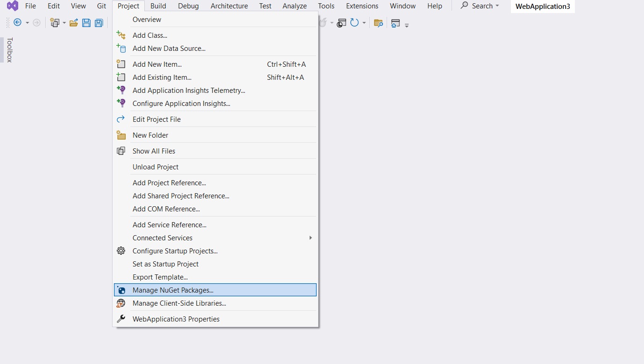
Task: Choose Add New Item from Project menu
Action: 157,64
